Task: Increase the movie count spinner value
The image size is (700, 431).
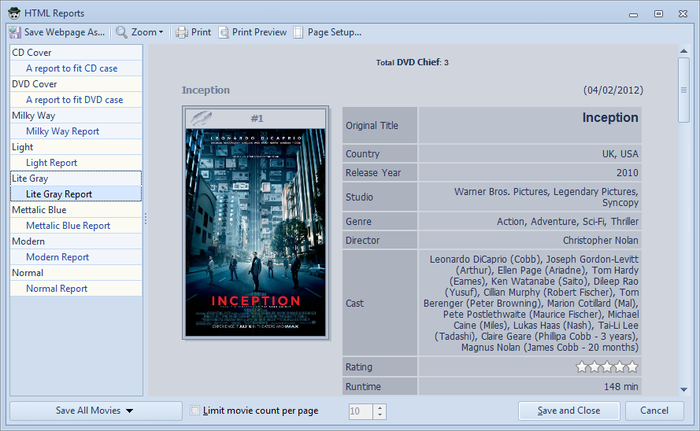Action: click(x=379, y=407)
